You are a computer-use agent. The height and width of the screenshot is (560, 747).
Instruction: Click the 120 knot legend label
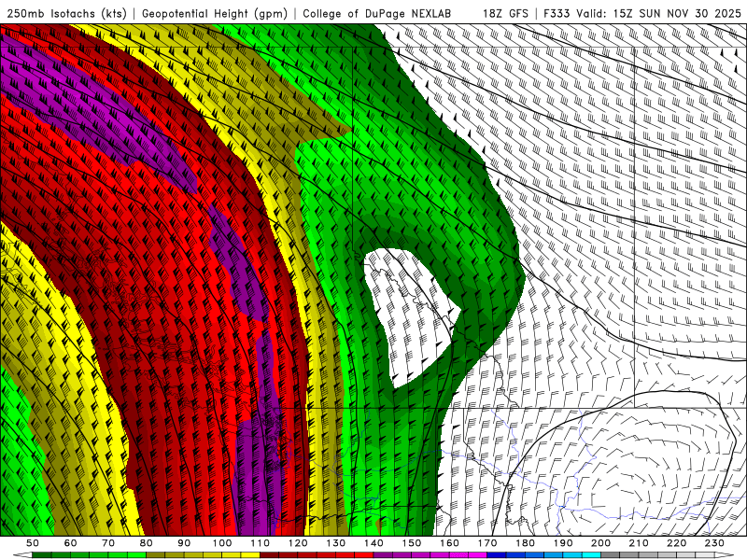298,543
